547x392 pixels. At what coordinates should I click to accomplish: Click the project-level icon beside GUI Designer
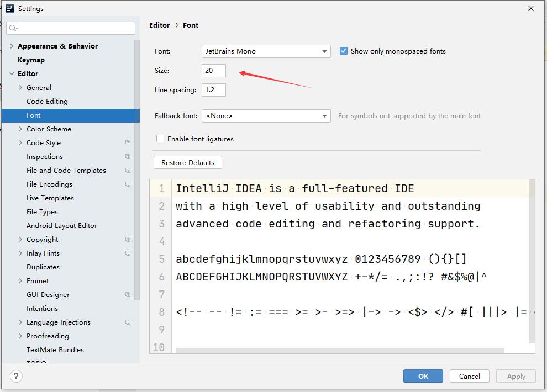128,295
